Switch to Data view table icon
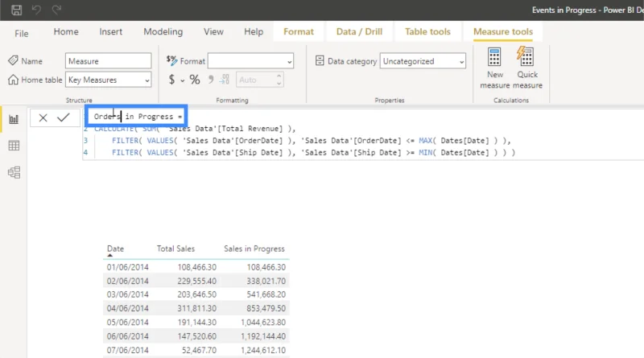Screen dimensions: 644x358 pyautogui.click(x=14, y=146)
